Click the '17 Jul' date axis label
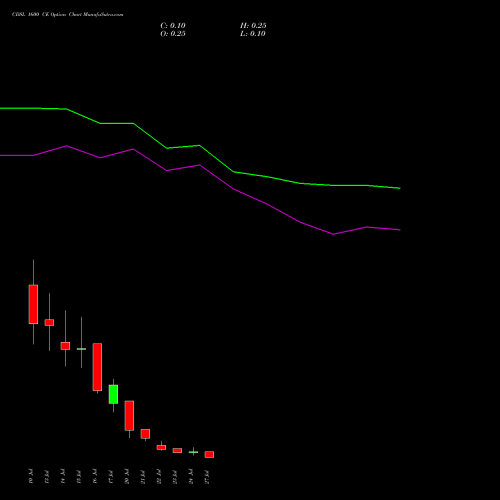The image size is (500, 500). pos(111,476)
